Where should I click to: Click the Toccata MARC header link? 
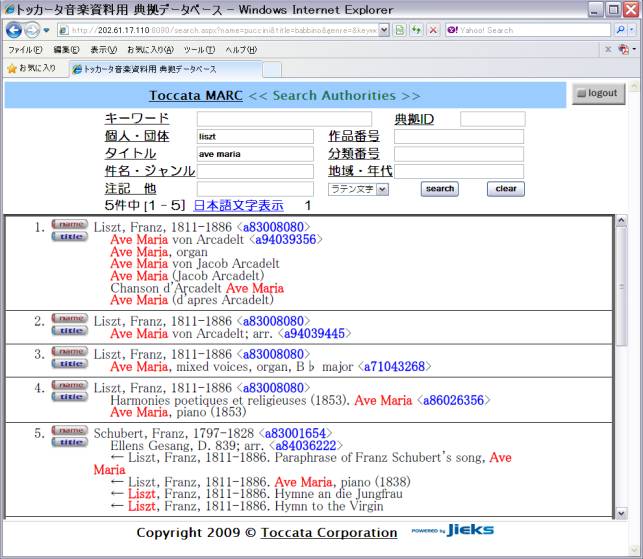[x=196, y=96]
